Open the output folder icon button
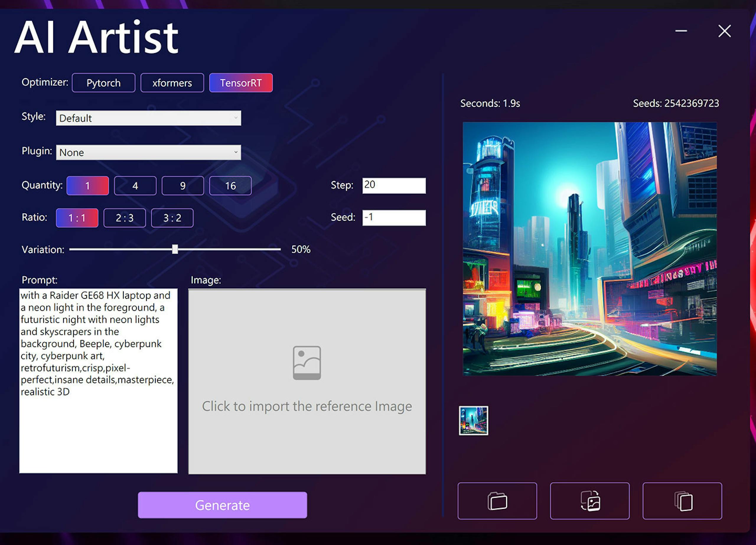756x545 pixels. tap(497, 501)
